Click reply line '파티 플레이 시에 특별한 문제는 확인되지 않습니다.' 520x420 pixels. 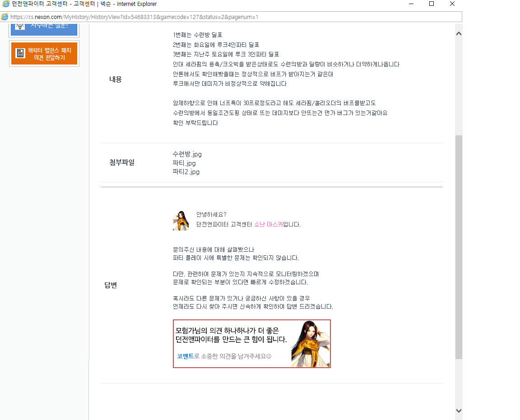tap(236, 258)
